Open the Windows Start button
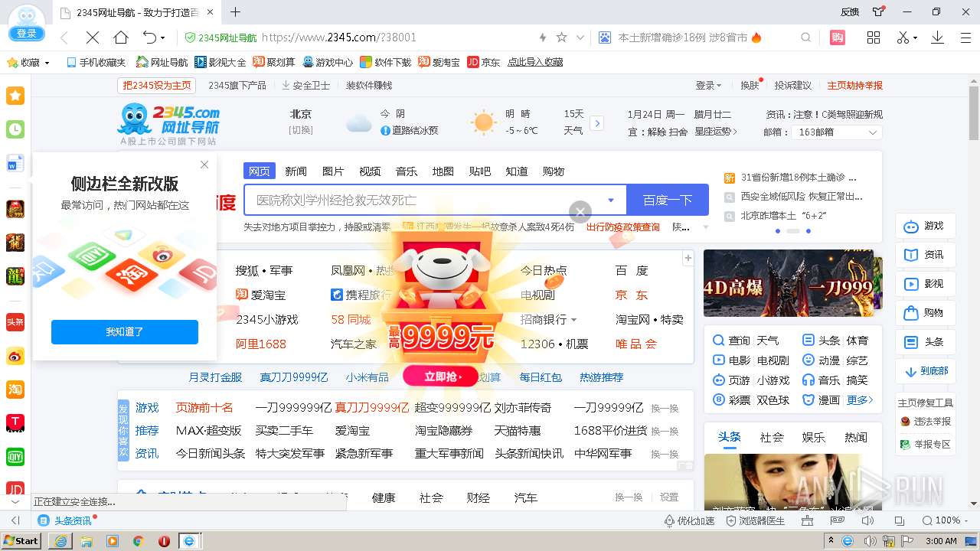 tap(21, 540)
